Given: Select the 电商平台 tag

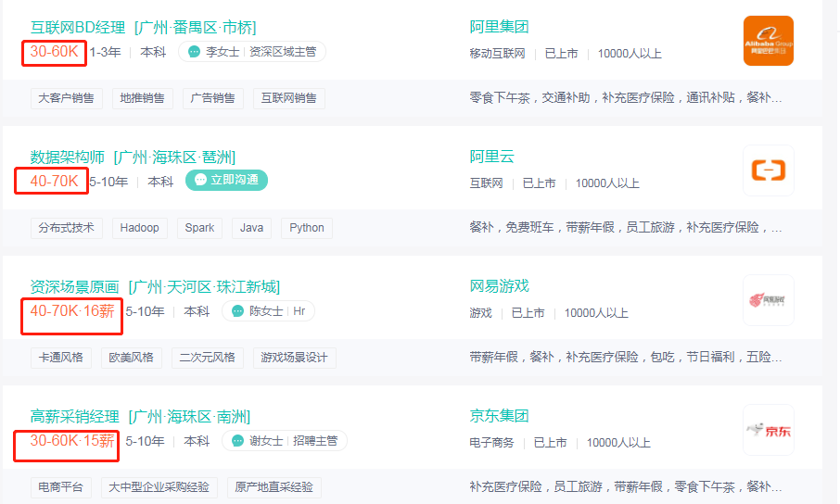Looking at the screenshot, I should click(60, 487).
